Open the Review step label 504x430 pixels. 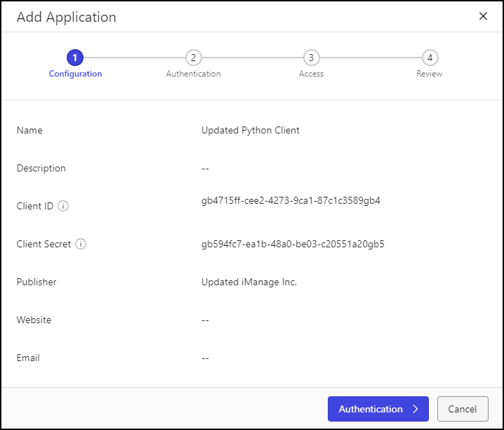[x=430, y=74]
